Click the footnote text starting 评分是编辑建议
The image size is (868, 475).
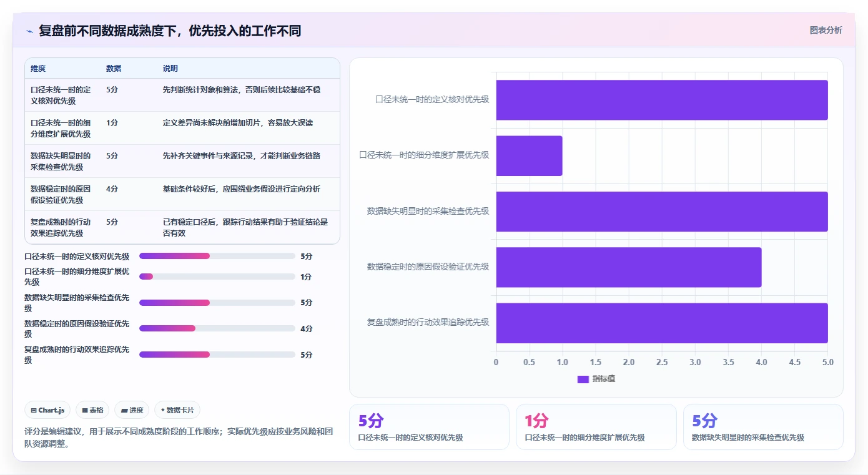tap(179, 438)
